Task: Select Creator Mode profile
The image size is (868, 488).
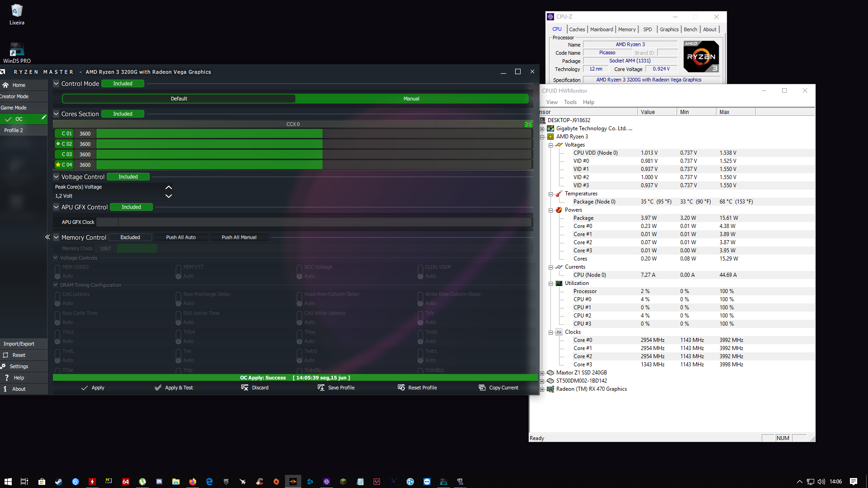Action: [24, 96]
